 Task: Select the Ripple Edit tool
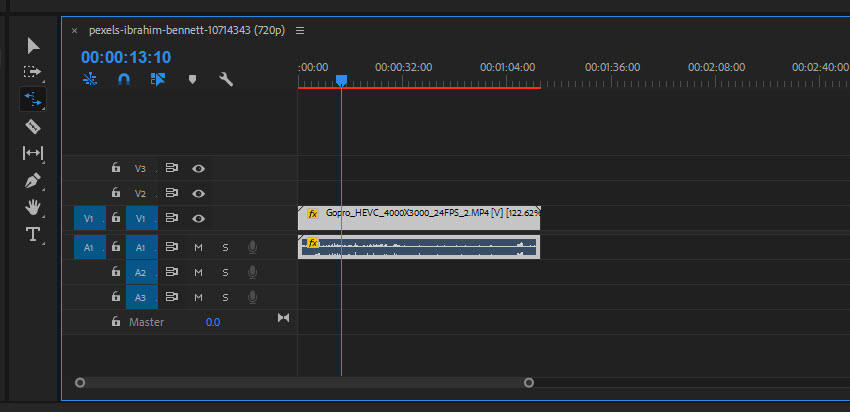33,99
